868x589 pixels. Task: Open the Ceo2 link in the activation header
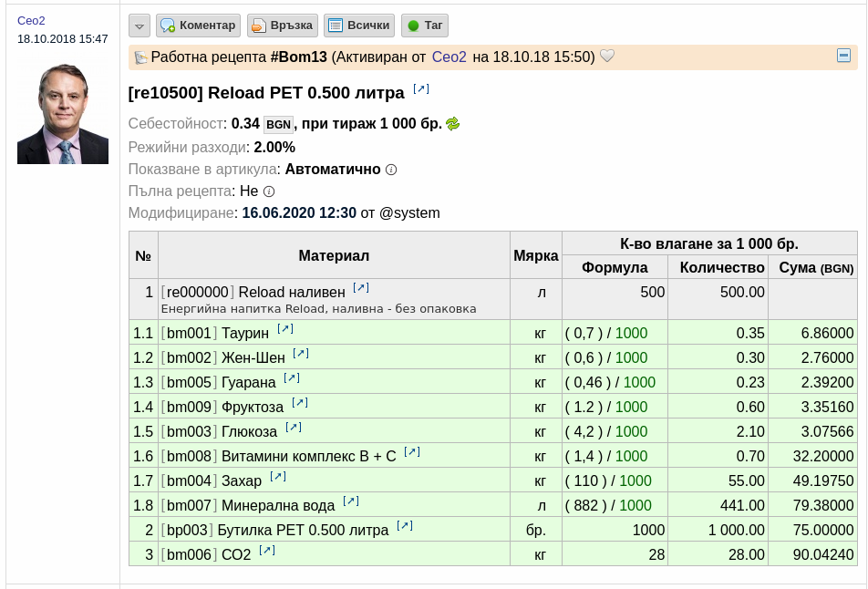point(449,57)
